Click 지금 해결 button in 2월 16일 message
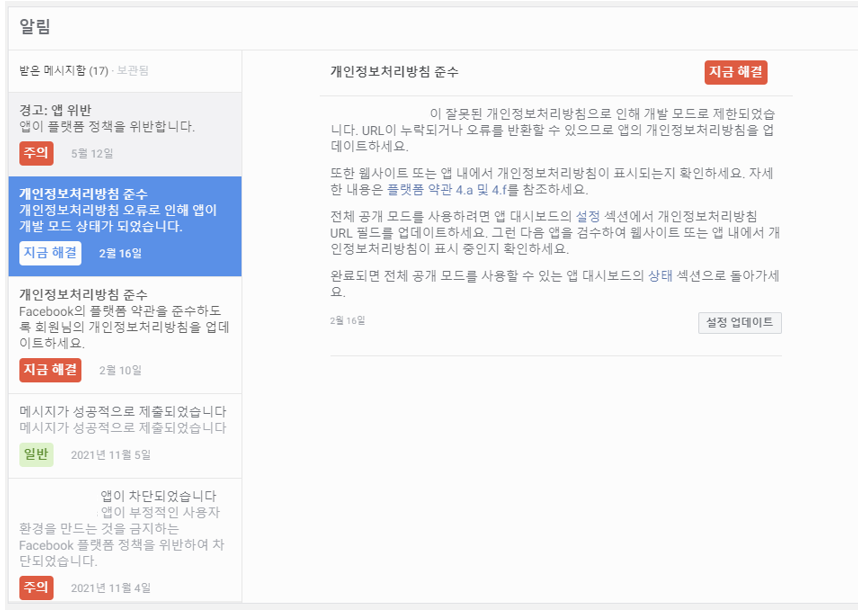The height and width of the screenshot is (610, 858). (50, 253)
